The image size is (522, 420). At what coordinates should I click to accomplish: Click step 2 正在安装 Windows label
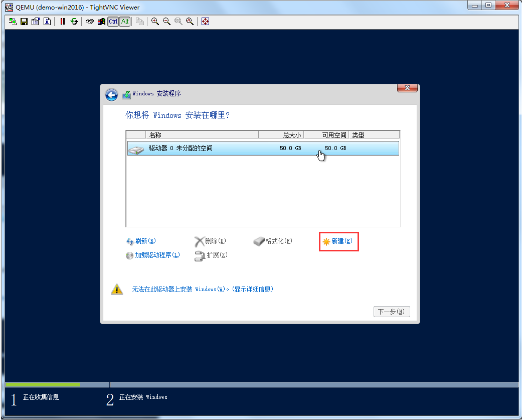tap(143, 397)
